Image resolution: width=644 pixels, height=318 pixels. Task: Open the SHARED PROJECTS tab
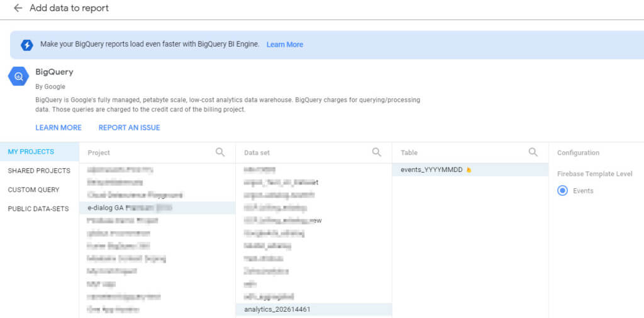coord(39,171)
